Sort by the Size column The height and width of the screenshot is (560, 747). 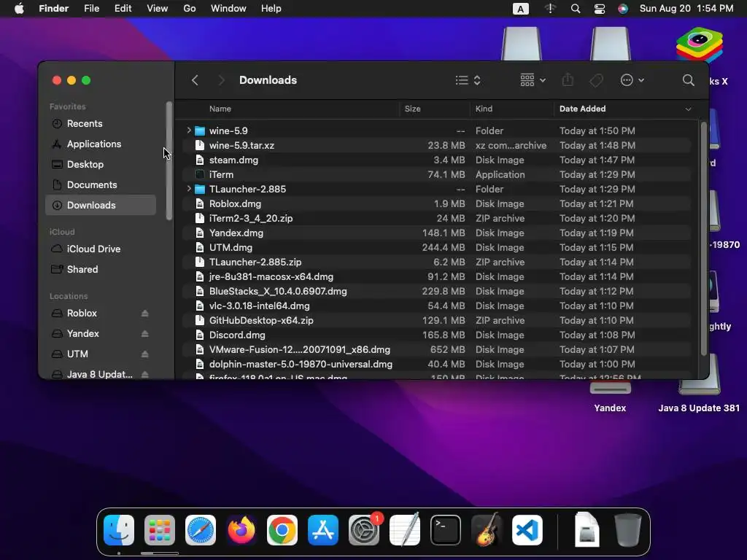pos(413,109)
